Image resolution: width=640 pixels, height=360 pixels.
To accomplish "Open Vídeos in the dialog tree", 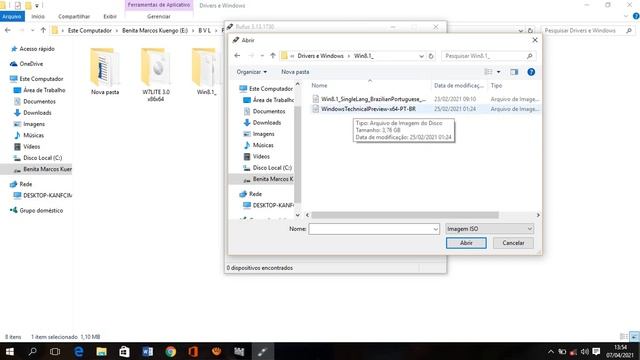I will 257,156.
